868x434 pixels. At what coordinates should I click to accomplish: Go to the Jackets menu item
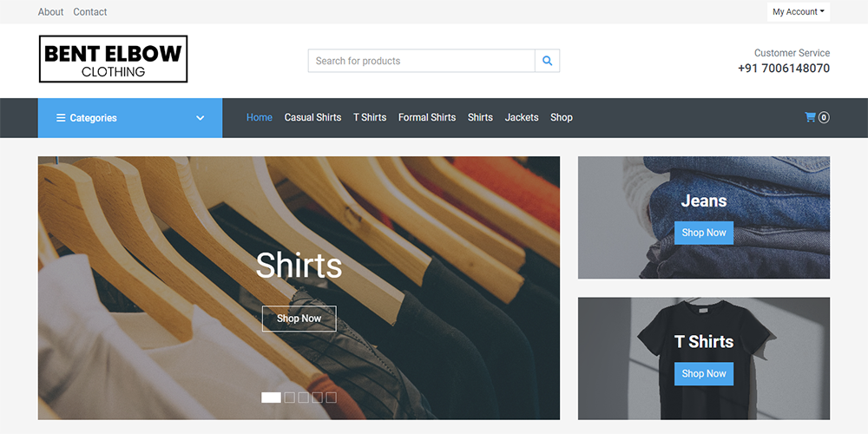click(x=522, y=117)
